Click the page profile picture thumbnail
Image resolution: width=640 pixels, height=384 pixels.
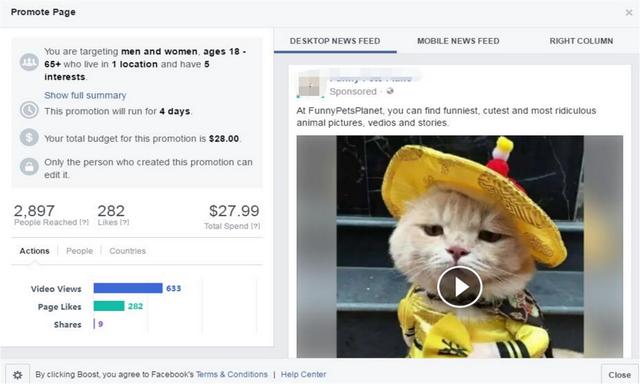click(x=309, y=86)
